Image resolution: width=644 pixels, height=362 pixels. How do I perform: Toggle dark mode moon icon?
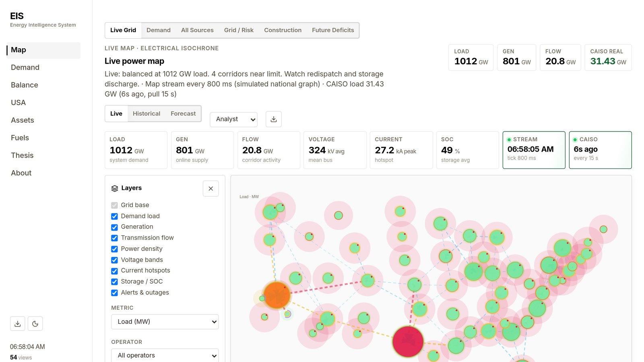[35, 324]
